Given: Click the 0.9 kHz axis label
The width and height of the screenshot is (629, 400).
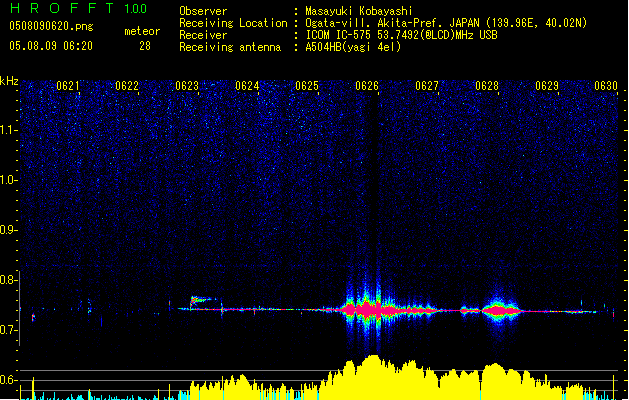Looking at the screenshot, I should tap(9, 230).
